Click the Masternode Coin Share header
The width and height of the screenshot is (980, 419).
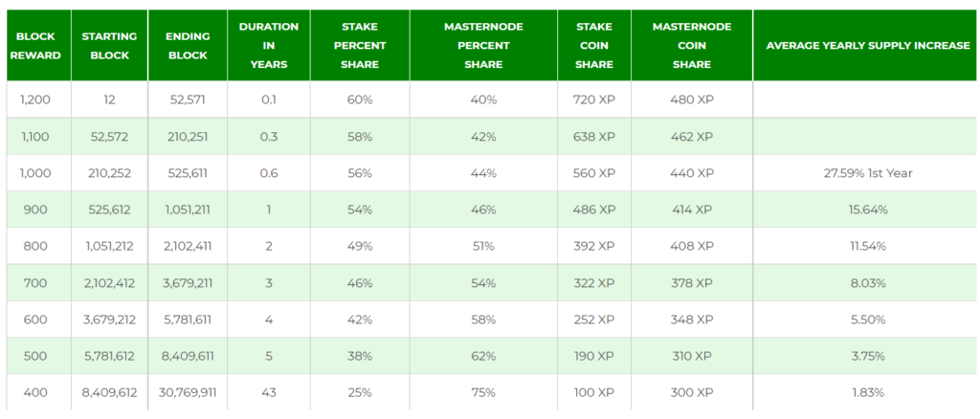[692, 46]
